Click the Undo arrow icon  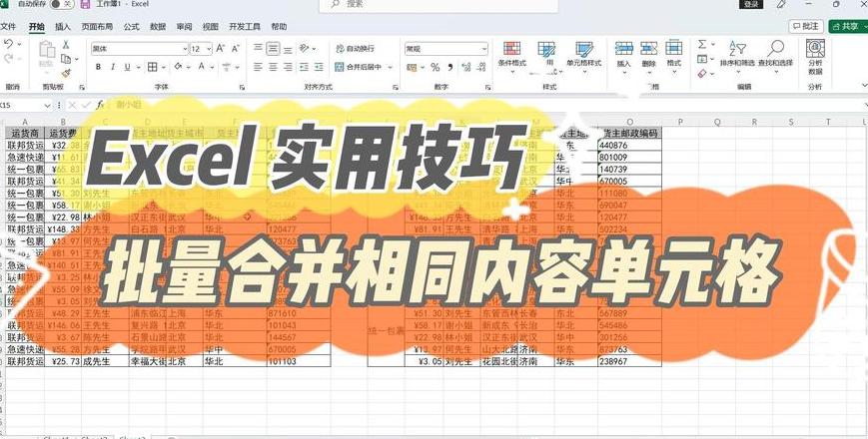(x=8, y=44)
